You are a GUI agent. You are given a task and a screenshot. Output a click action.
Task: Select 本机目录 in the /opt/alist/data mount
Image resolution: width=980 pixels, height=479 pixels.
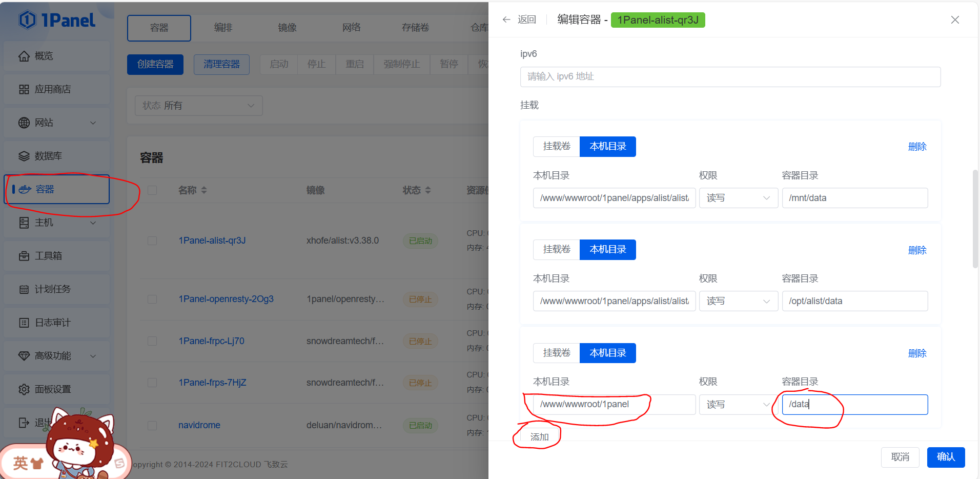(x=608, y=250)
